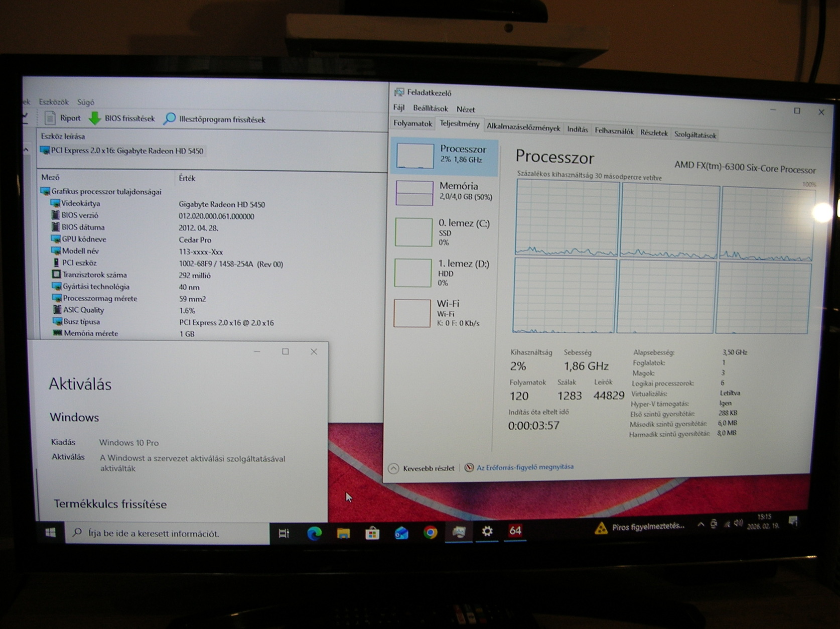Select the Teljesítmény tab
840x629 pixels.
point(460,124)
